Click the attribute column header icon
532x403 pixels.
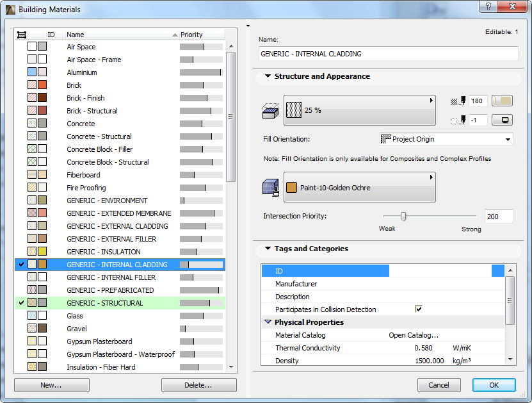click(22, 35)
